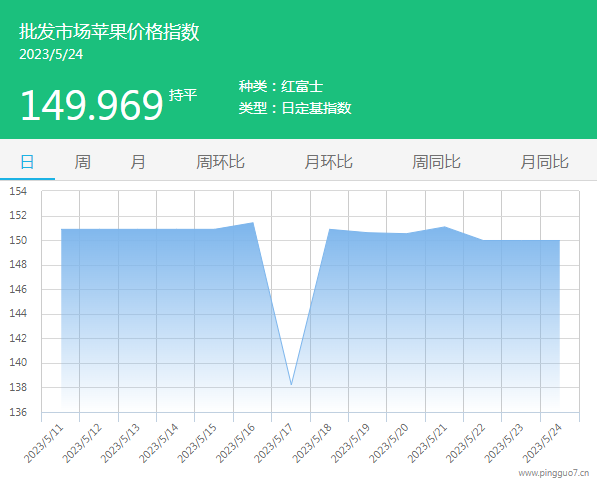Open the 周同比 weekly year-on-year tab
This screenshot has height=482, width=597.
coord(436,162)
